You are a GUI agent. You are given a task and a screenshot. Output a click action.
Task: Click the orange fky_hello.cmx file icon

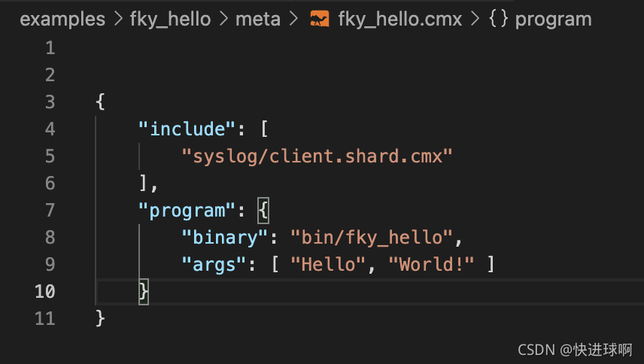[320, 19]
